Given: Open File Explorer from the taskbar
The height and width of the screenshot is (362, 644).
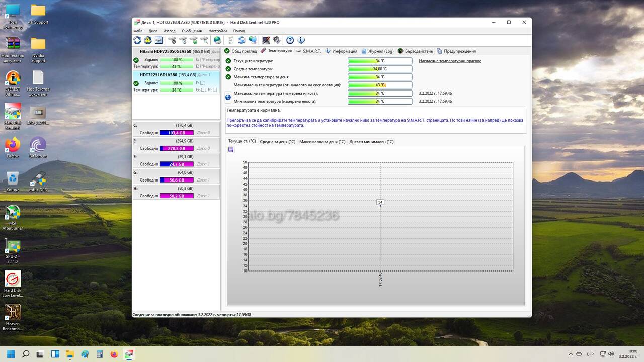Looking at the screenshot, I should [70, 354].
